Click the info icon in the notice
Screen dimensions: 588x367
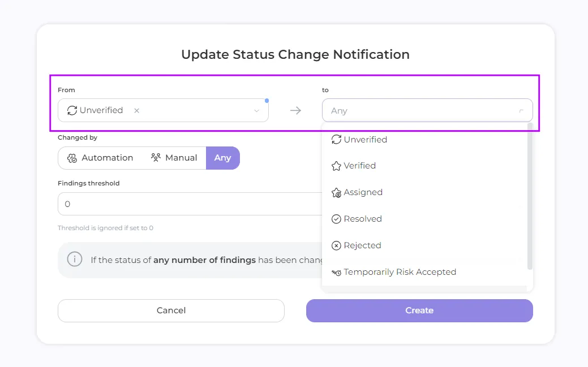(75, 260)
